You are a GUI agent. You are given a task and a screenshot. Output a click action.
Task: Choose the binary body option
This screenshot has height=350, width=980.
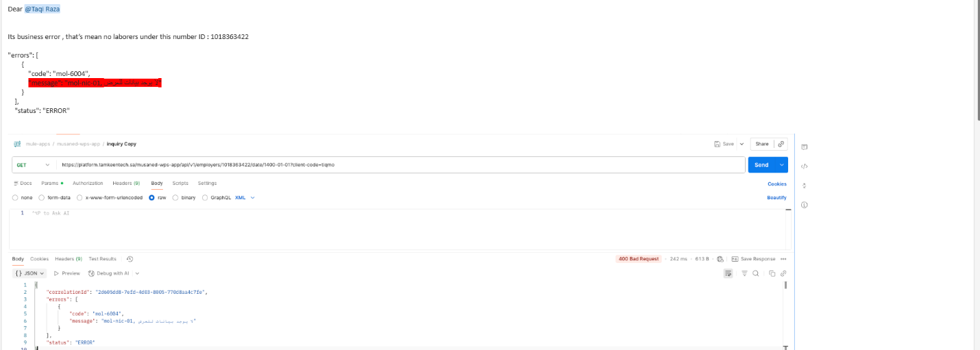tap(175, 197)
